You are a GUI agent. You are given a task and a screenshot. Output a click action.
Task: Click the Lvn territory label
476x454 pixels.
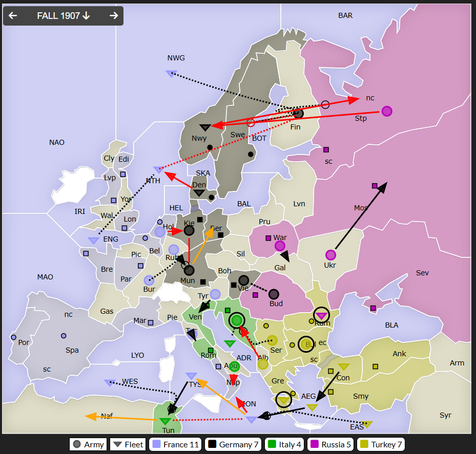[x=299, y=204]
